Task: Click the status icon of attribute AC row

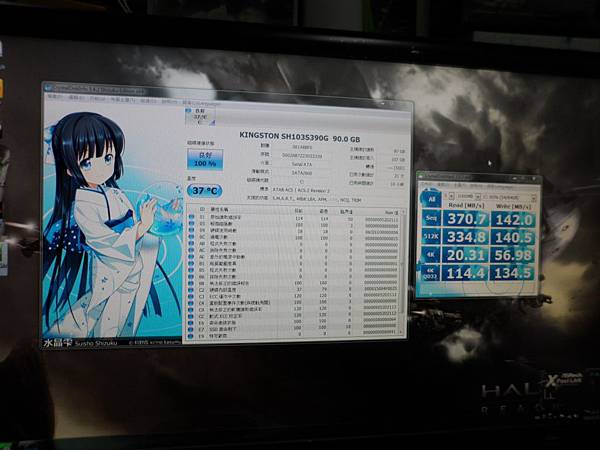Action: point(191,250)
